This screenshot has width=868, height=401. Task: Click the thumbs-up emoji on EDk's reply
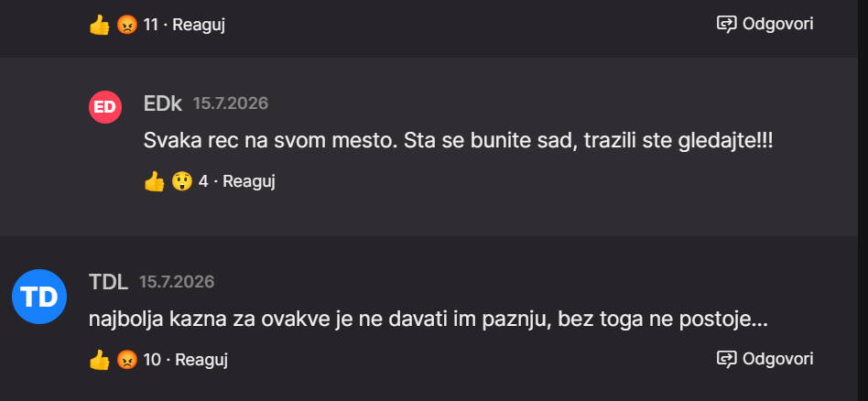point(155,181)
